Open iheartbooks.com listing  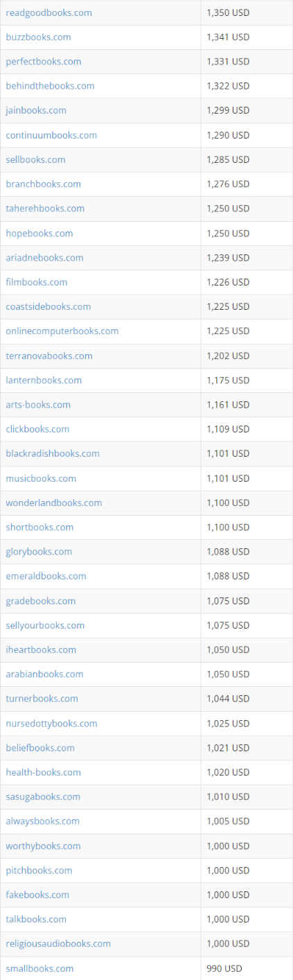pyautogui.click(x=41, y=650)
